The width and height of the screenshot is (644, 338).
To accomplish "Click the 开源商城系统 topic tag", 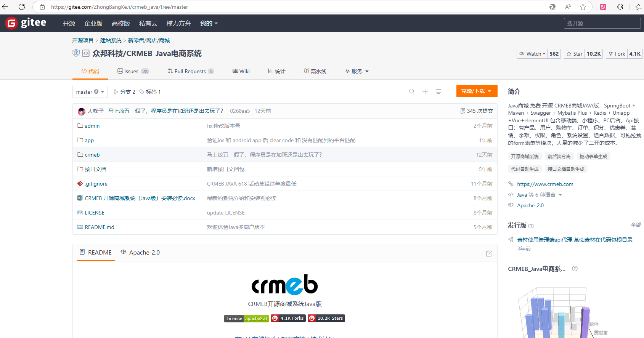I will (525, 157).
